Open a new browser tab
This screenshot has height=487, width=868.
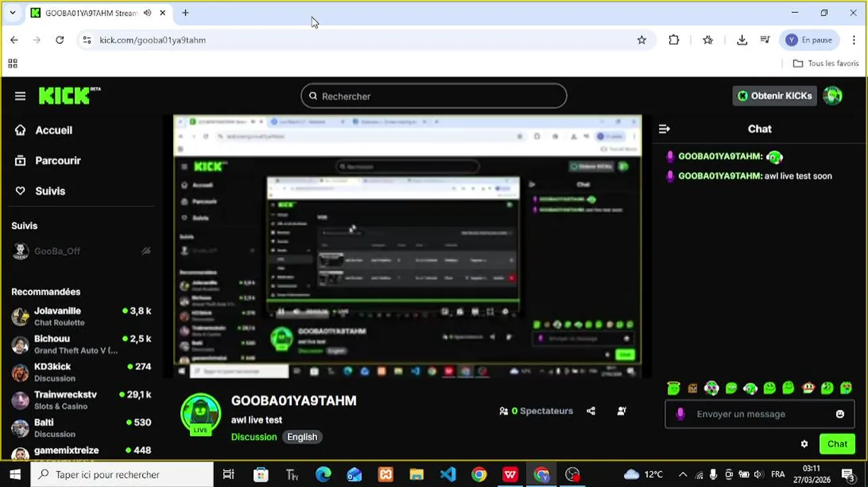[185, 13]
